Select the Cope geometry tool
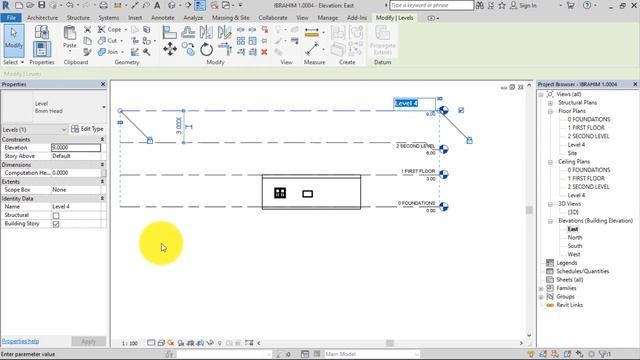 [x=110, y=29]
